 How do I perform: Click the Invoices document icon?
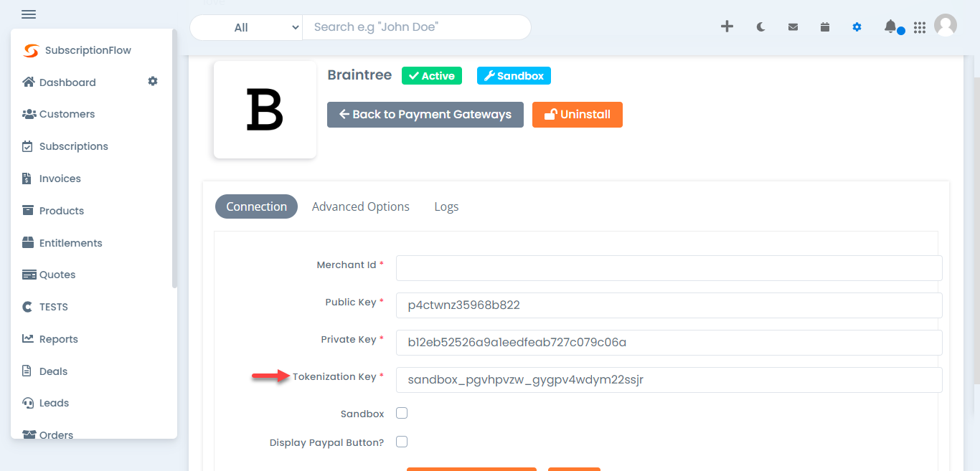coord(27,179)
